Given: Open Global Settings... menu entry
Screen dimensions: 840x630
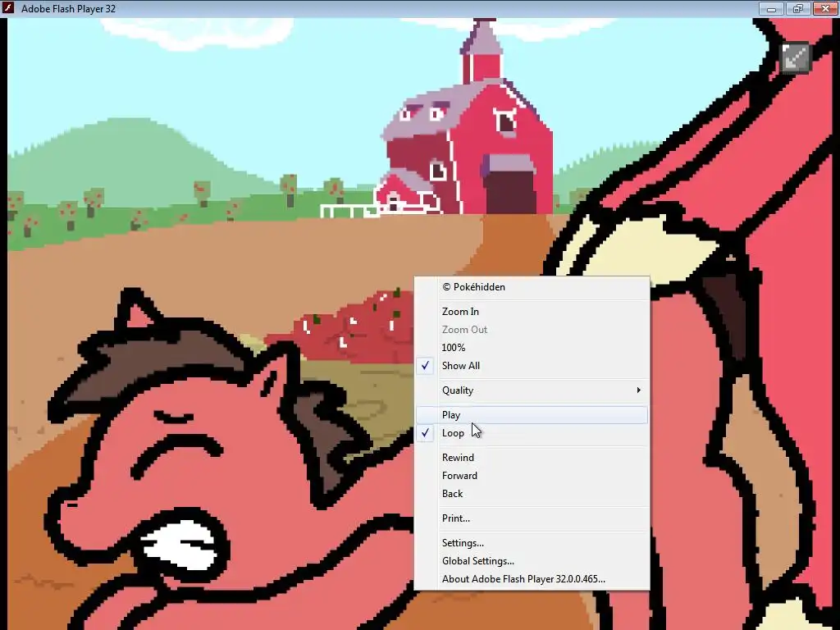Looking at the screenshot, I should 532,561.
